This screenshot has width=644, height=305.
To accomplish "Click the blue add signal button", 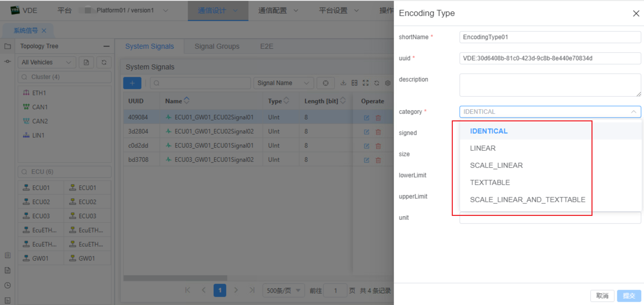I will (x=132, y=83).
